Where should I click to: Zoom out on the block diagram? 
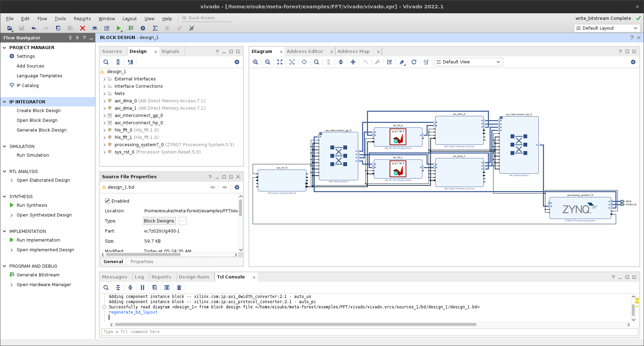pyautogui.click(x=268, y=62)
